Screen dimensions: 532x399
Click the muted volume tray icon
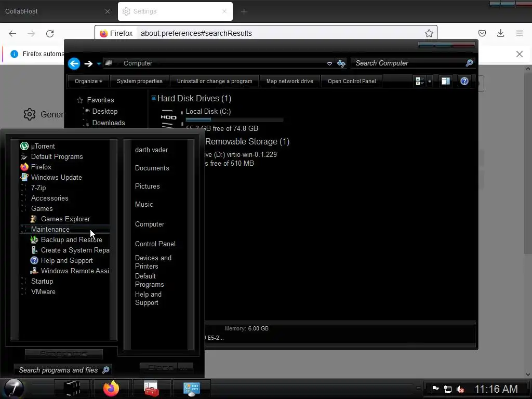(460, 389)
